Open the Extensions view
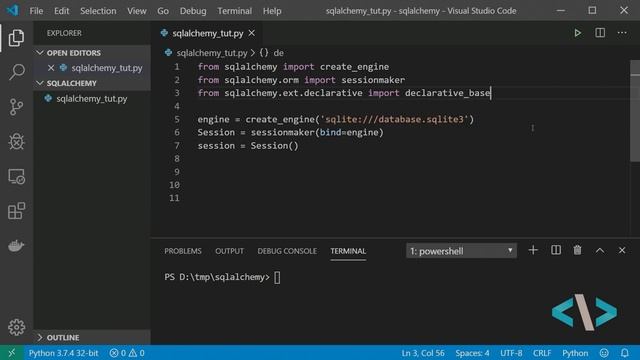 point(16,211)
